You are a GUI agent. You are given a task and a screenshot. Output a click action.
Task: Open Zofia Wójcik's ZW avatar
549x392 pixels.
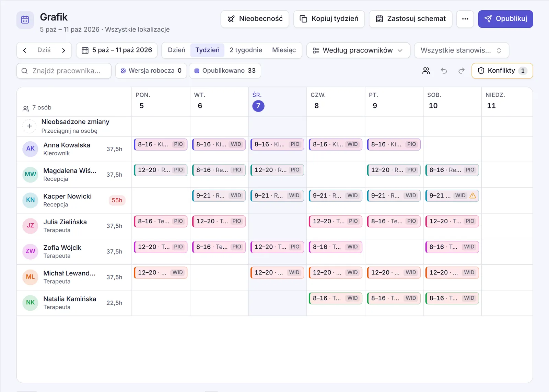30,251
